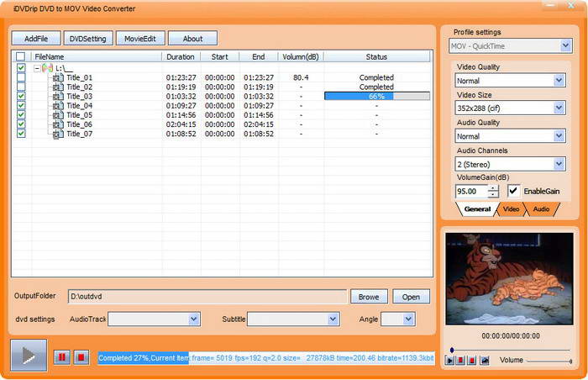The height and width of the screenshot is (380, 588).
Task: Check the Title_01 checkbox
Action: pos(21,77)
